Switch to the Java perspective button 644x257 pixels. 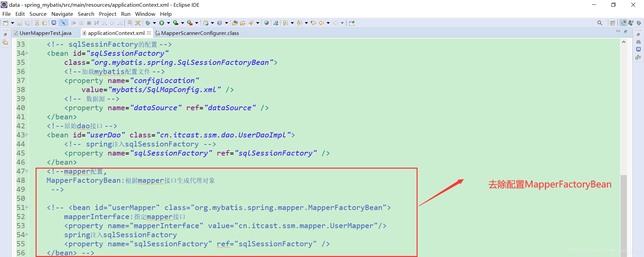[x=631, y=23]
